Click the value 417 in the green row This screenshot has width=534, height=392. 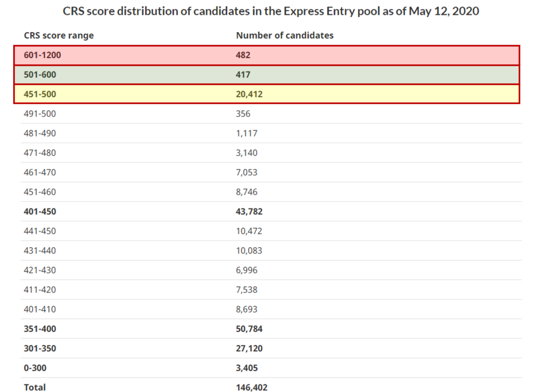click(243, 75)
